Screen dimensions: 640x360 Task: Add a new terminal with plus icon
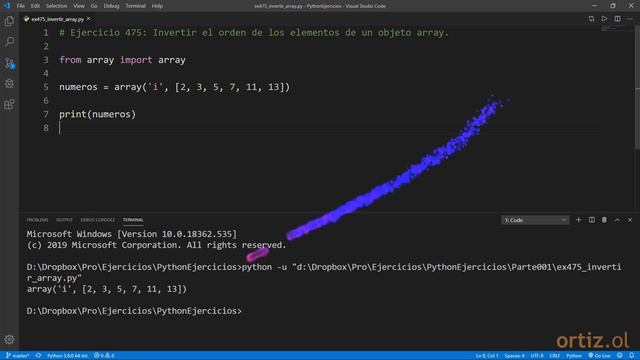coord(578,220)
